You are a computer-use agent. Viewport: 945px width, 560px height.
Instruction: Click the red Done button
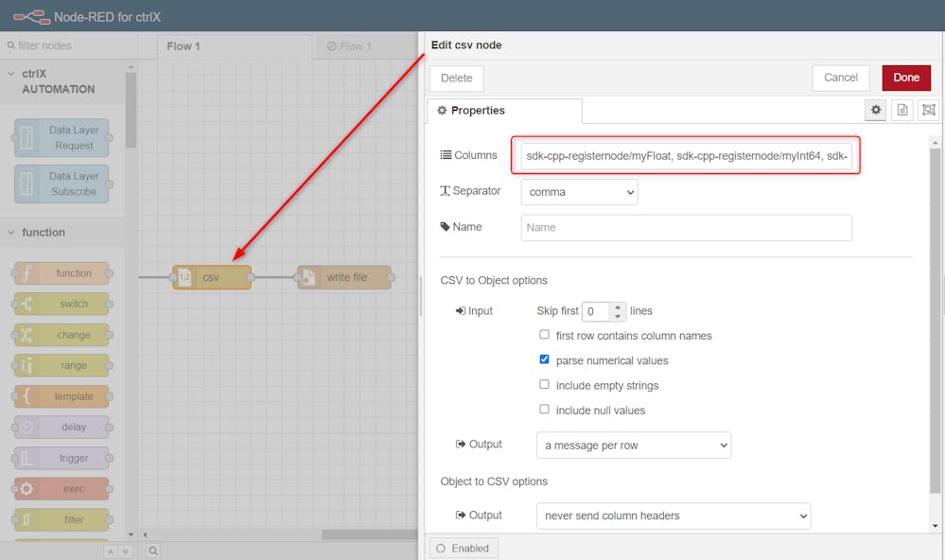point(905,78)
